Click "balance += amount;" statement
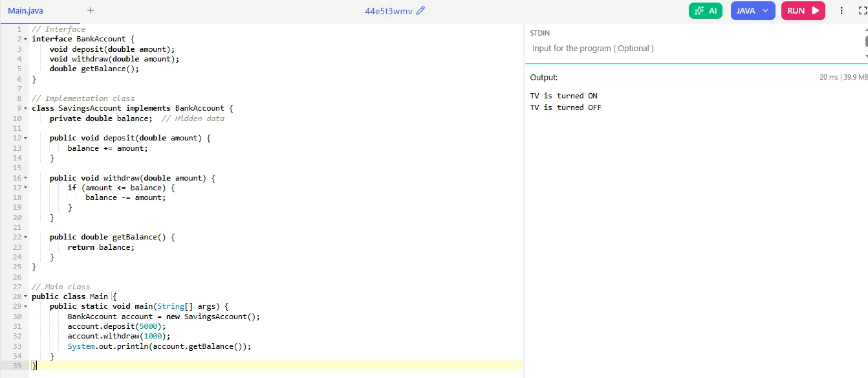 108,148
